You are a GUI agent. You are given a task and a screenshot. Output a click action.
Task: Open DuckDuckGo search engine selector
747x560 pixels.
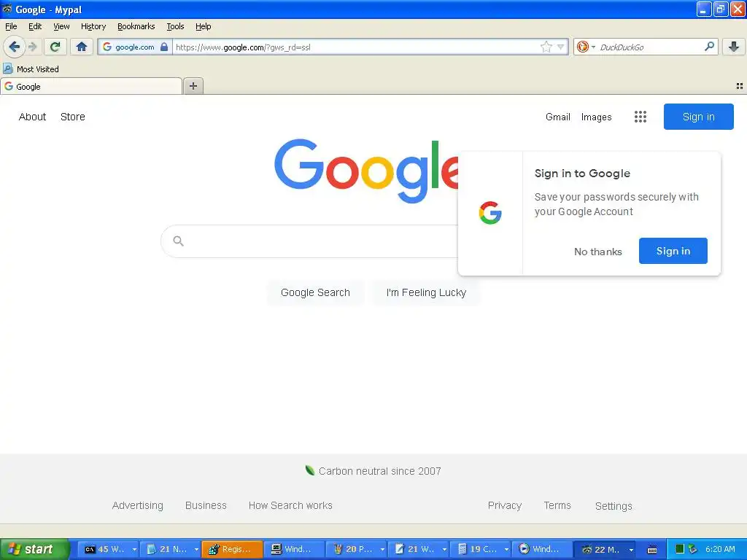(586, 47)
